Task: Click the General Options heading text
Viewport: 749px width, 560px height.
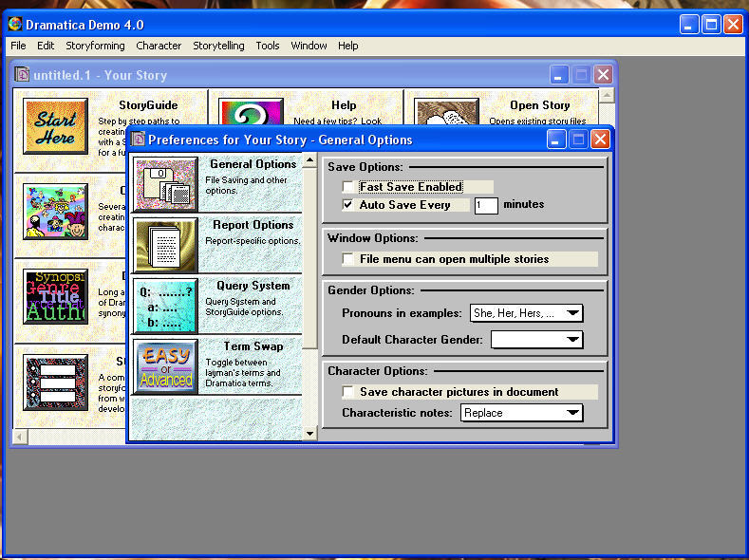Action: point(253,164)
